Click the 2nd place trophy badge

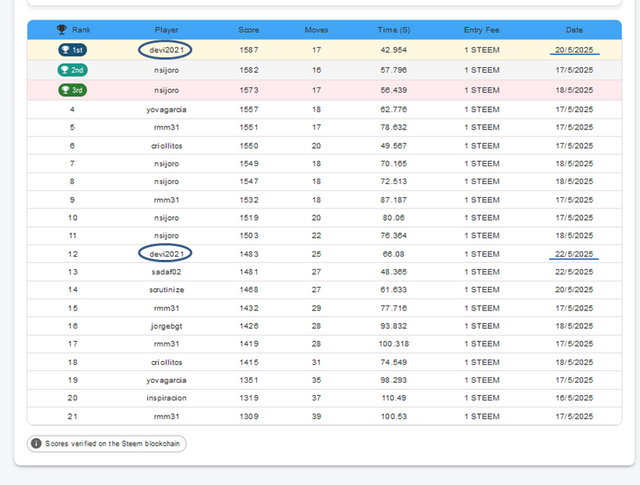(73, 70)
